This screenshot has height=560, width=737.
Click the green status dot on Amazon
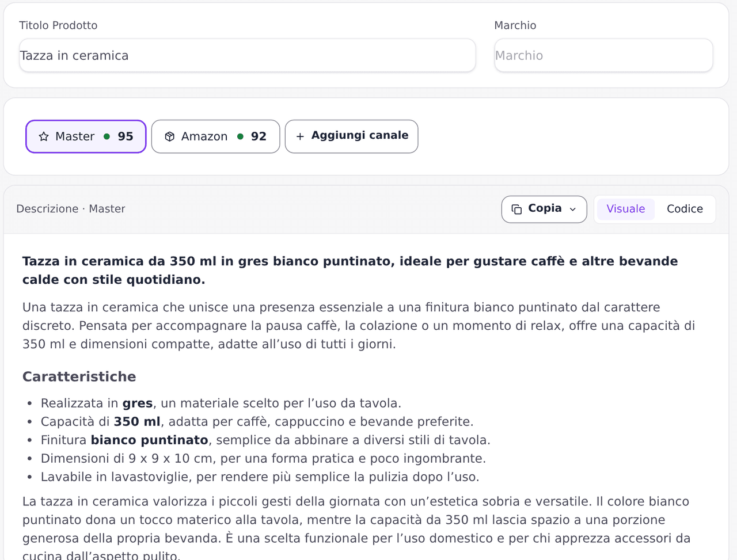(x=240, y=136)
